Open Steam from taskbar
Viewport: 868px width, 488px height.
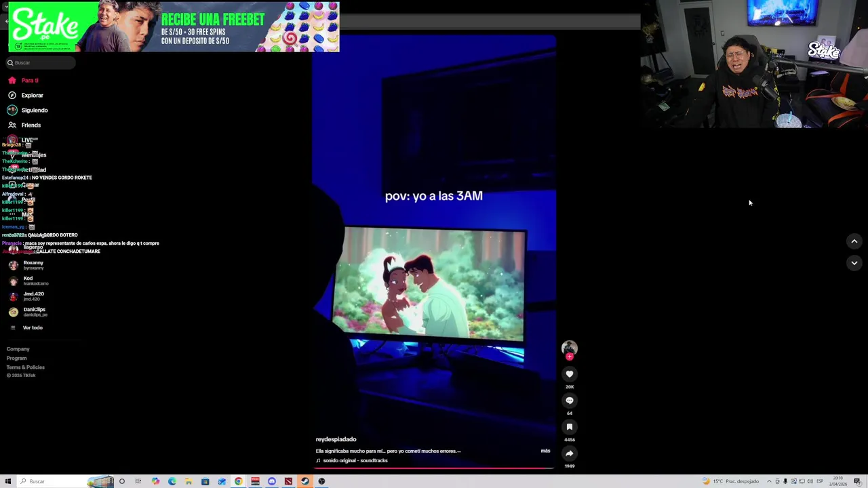pos(305,481)
